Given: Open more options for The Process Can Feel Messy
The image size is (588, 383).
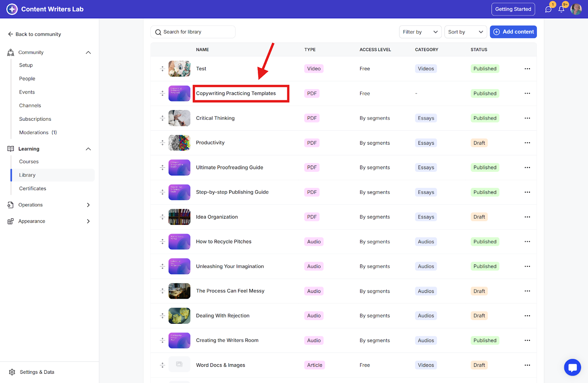Looking at the screenshot, I should 527,291.
